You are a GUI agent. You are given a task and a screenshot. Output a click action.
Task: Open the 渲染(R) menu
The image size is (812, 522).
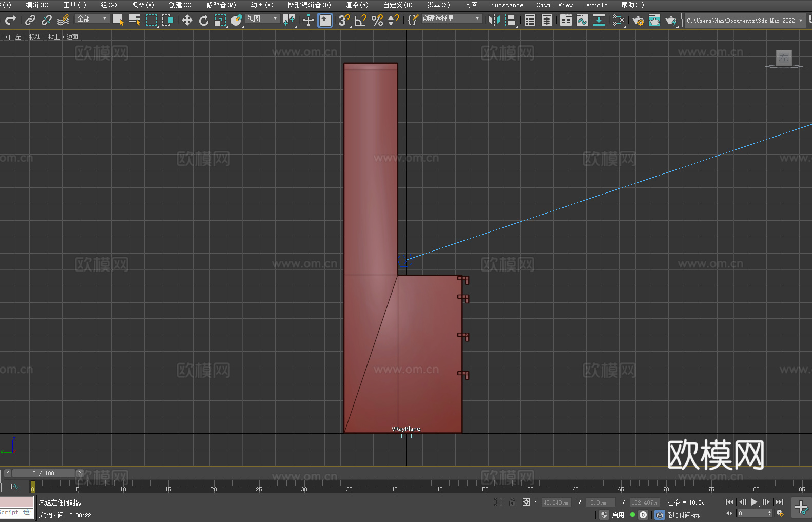point(357,5)
